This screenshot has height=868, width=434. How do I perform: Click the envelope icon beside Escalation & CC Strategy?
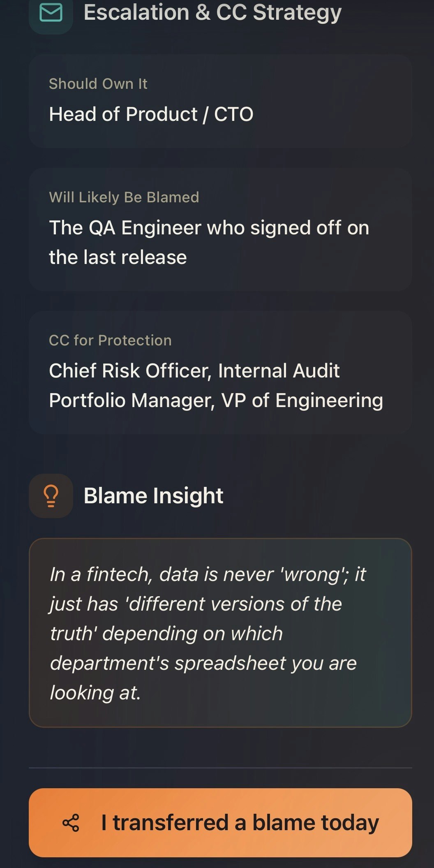point(51,12)
